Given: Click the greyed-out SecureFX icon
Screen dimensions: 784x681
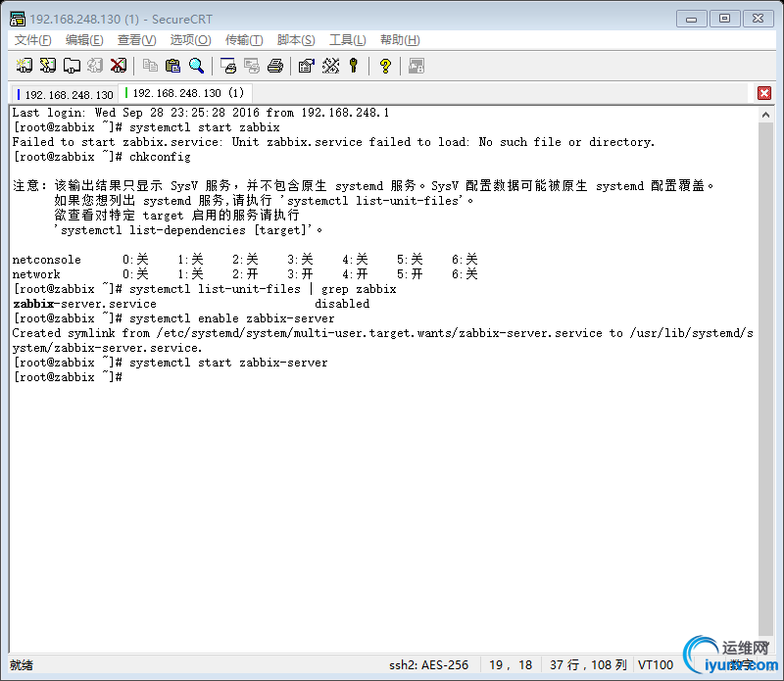Looking at the screenshot, I should (x=416, y=66).
